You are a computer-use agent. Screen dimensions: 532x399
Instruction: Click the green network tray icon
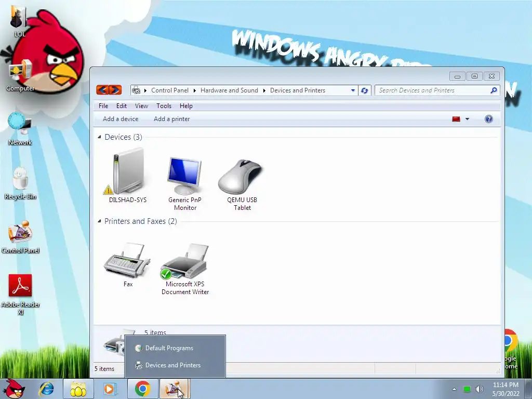click(x=467, y=389)
